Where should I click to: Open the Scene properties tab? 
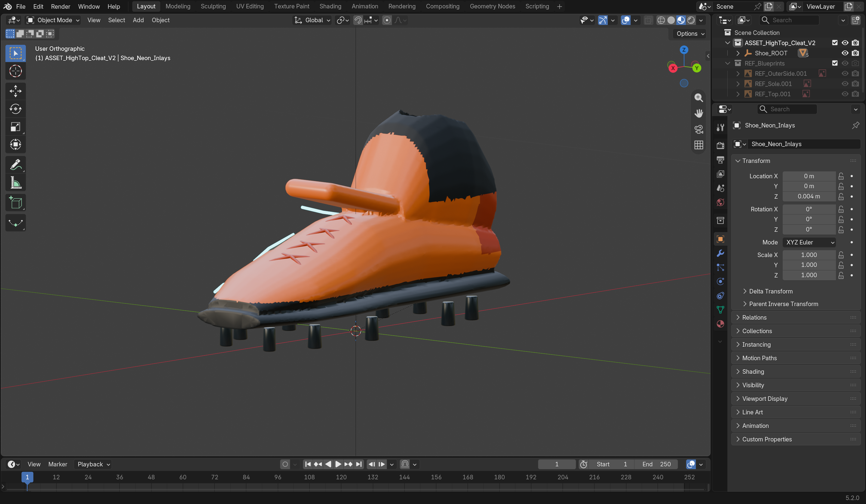tap(720, 188)
